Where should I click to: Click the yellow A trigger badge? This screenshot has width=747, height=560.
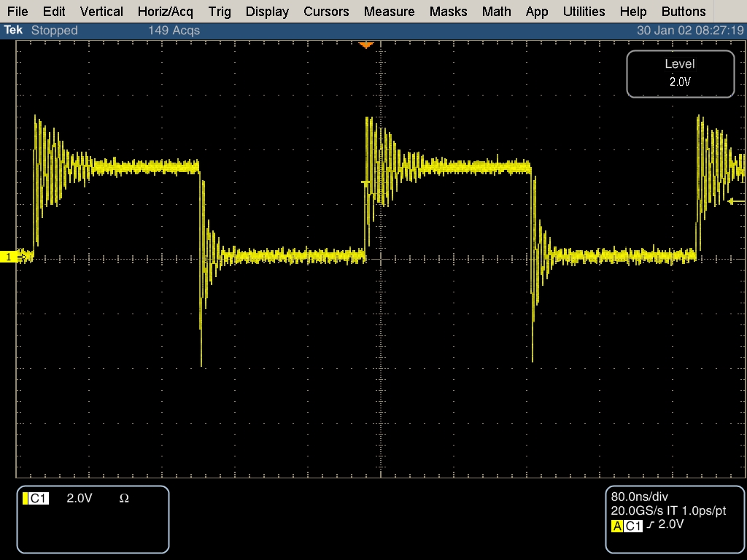point(617,526)
